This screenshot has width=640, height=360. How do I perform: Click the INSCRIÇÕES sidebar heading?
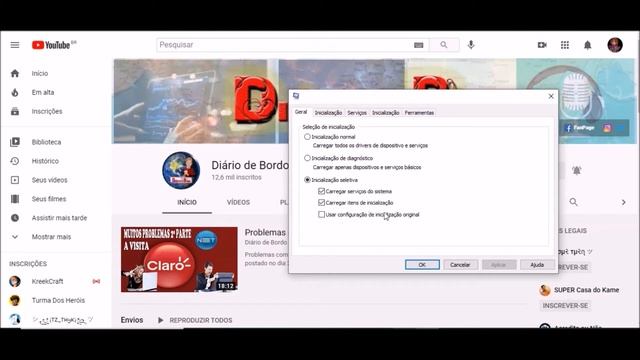click(28, 264)
